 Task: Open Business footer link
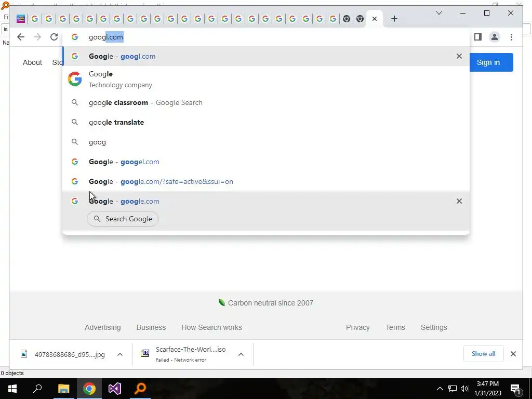point(151,327)
